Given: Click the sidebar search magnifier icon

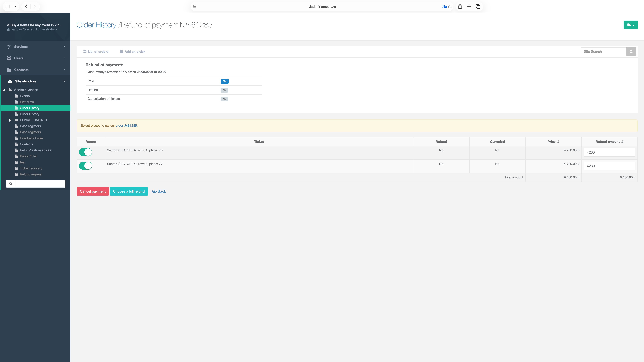Looking at the screenshot, I should pos(11,184).
